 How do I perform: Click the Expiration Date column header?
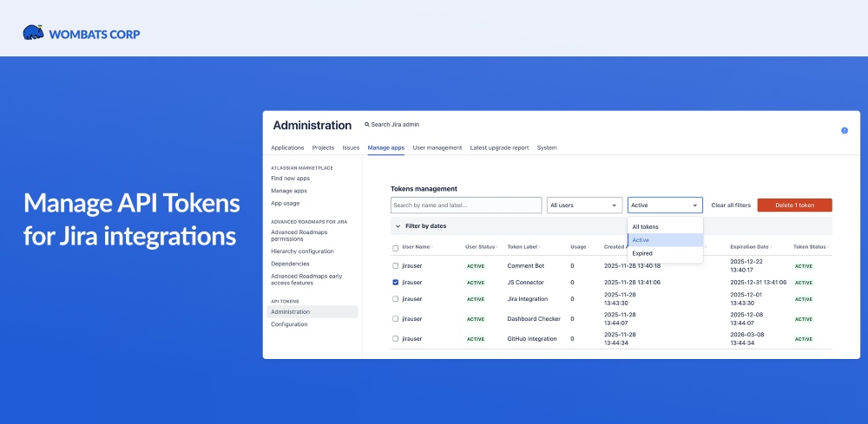pyautogui.click(x=749, y=247)
